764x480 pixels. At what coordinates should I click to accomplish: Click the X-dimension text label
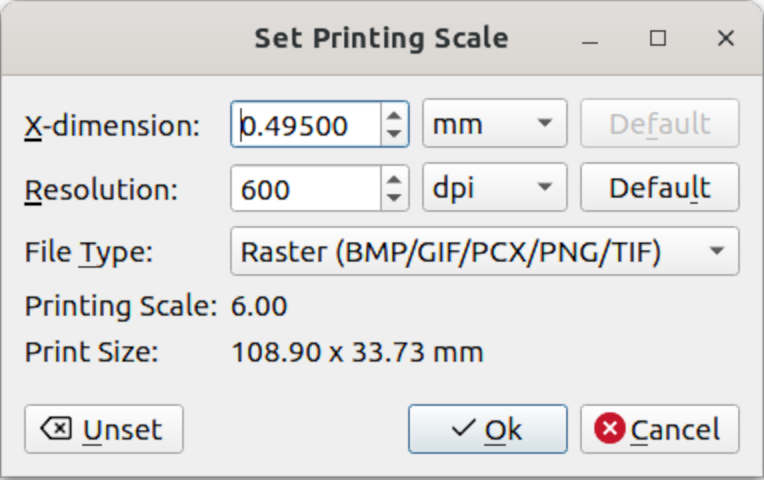pos(112,125)
